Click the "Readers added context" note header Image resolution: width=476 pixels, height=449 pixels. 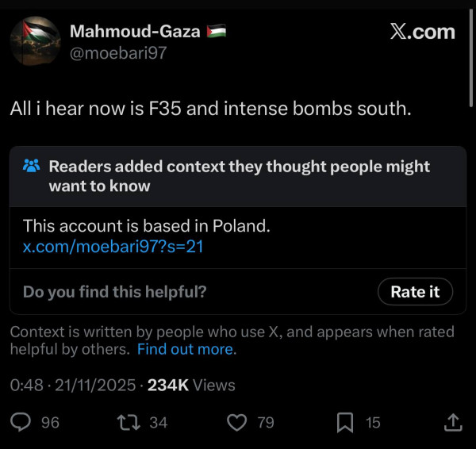click(239, 176)
